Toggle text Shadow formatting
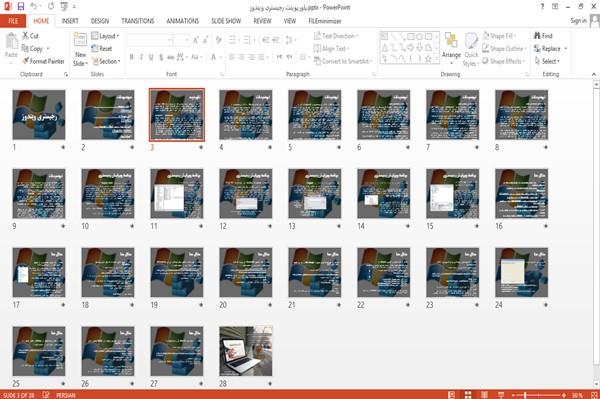This screenshot has height=399, width=600. [x=161, y=57]
